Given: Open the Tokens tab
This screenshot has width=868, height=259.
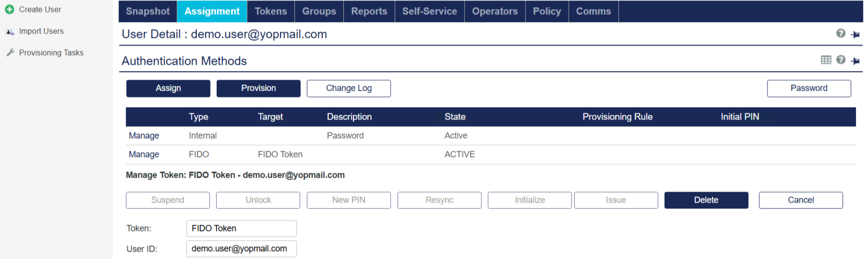Looking at the screenshot, I should pyautogui.click(x=270, y=11).
